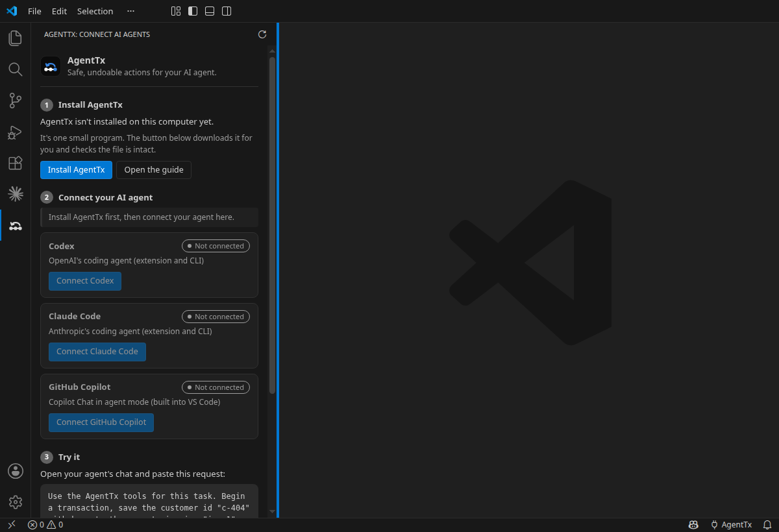The image size is (779, 532).
Task: Click "Safe, undoable actions for your AI agent." text
Action: pyautogui.click(x=142, y=73)
